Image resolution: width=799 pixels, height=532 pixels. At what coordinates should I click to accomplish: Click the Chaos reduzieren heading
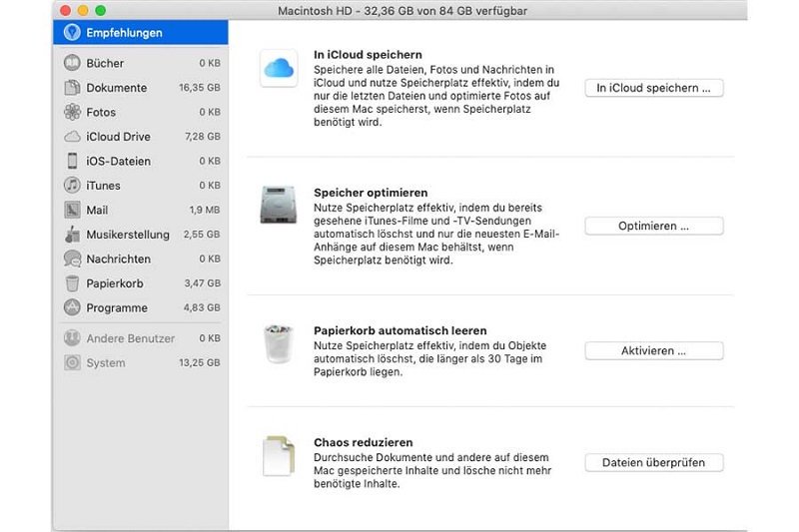click(363, 442)
